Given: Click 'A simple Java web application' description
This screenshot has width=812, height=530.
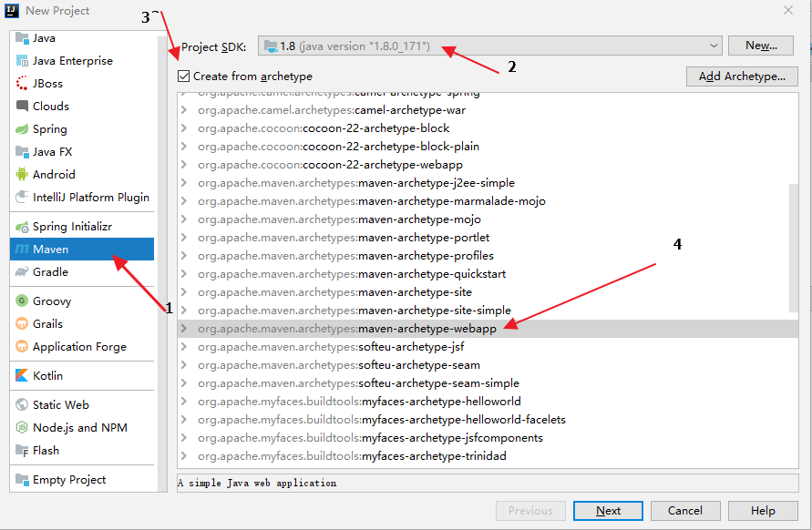Looking at the screenshot, I should 257,483.
